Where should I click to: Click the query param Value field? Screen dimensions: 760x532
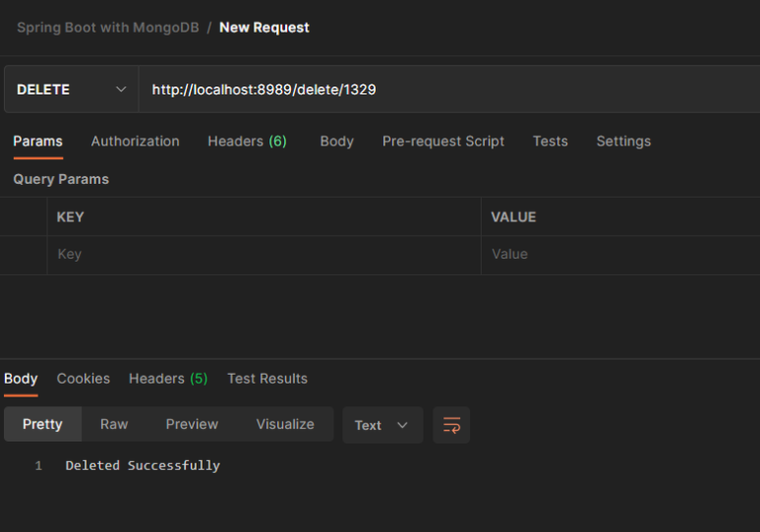(620, 255)
